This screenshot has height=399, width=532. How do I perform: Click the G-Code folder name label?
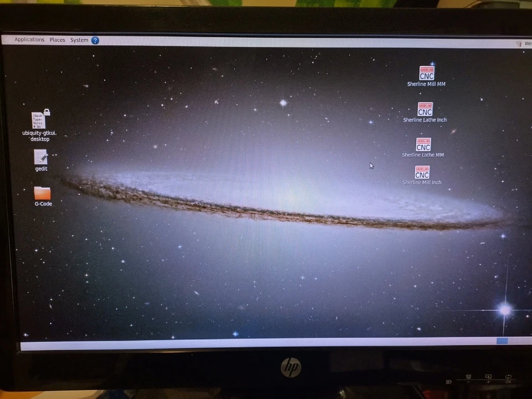tap(43, 203)
